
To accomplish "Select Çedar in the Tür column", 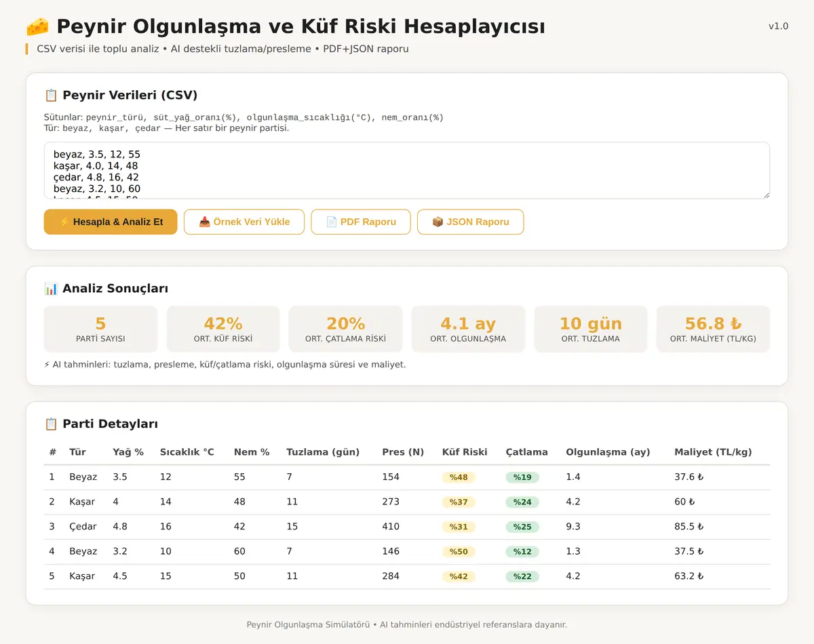I will (x=83, y=527).
